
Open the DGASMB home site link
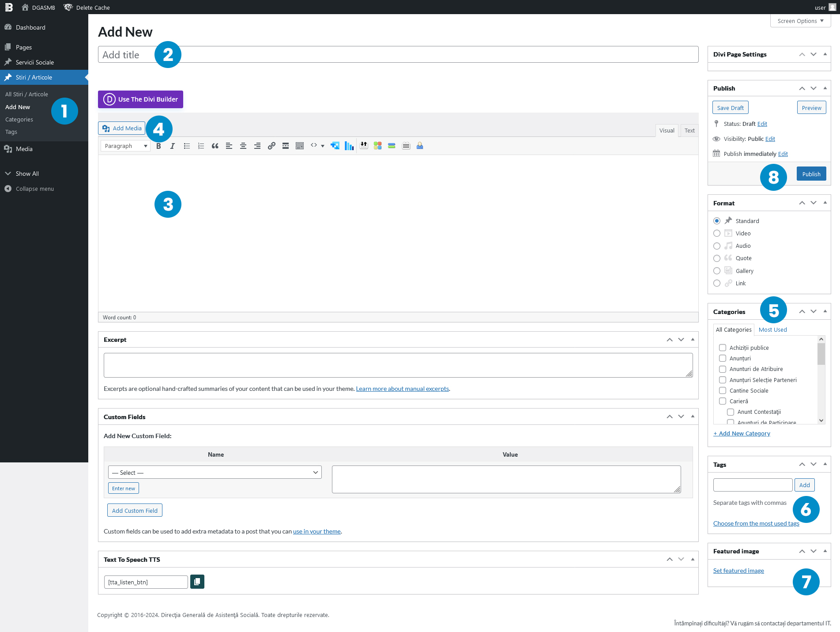(38, 8)
